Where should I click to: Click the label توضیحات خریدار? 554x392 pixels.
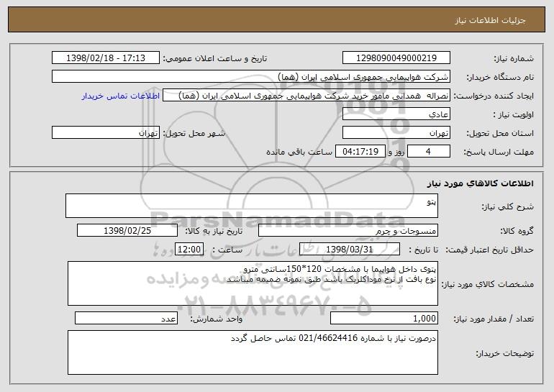click(504, 353)
